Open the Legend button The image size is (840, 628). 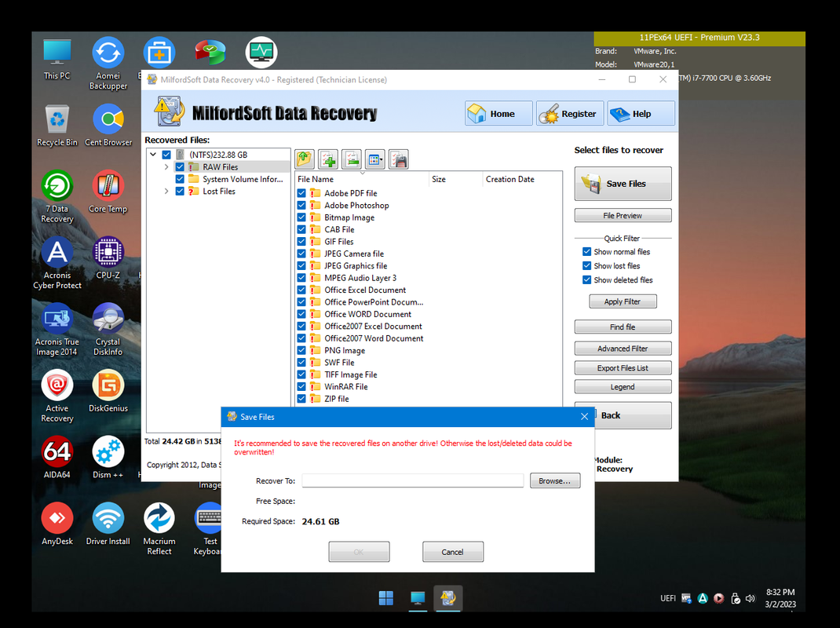[623, 387]
